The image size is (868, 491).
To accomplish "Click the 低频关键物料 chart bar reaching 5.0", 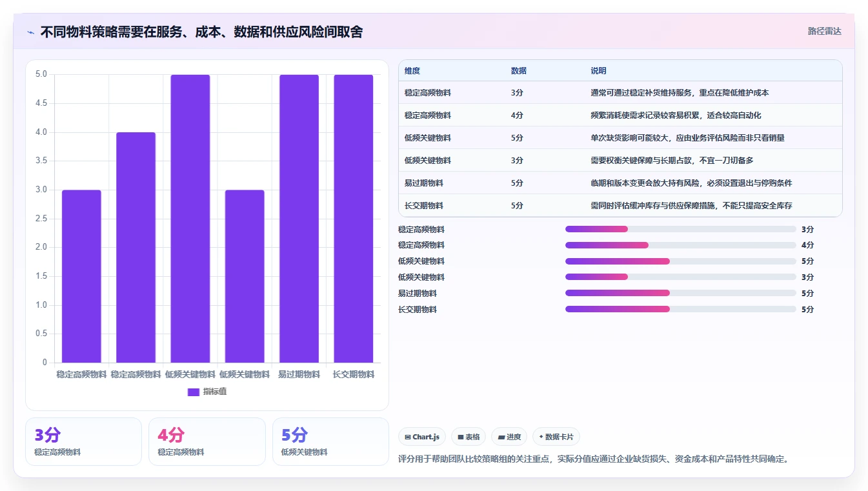I will (190, 219).
